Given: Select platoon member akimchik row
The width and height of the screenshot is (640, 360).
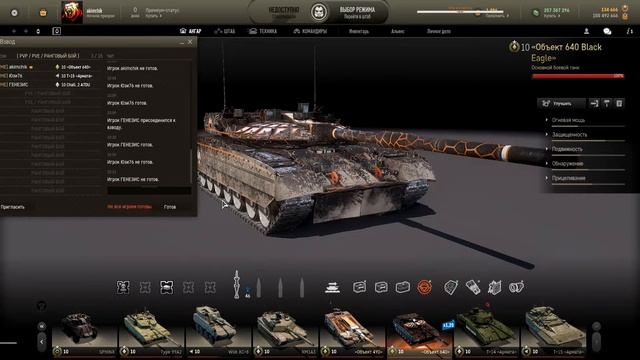Looking at the screenshot, I should 51,67.
